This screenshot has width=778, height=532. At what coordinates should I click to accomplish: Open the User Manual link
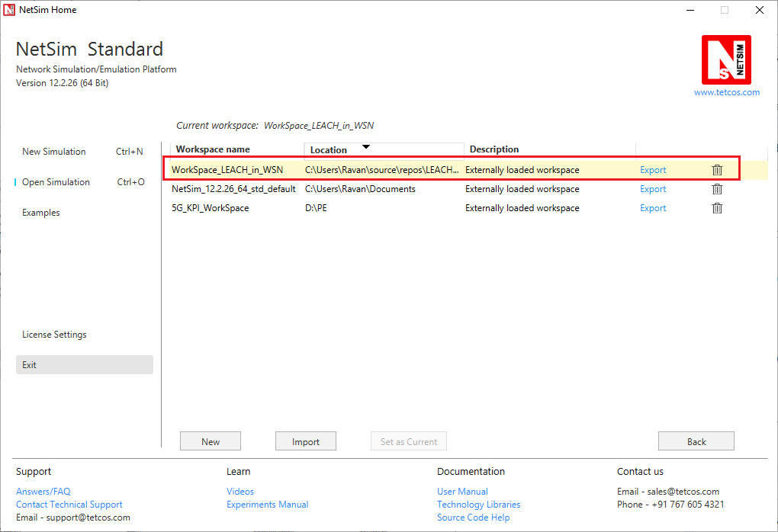(462, 492)
